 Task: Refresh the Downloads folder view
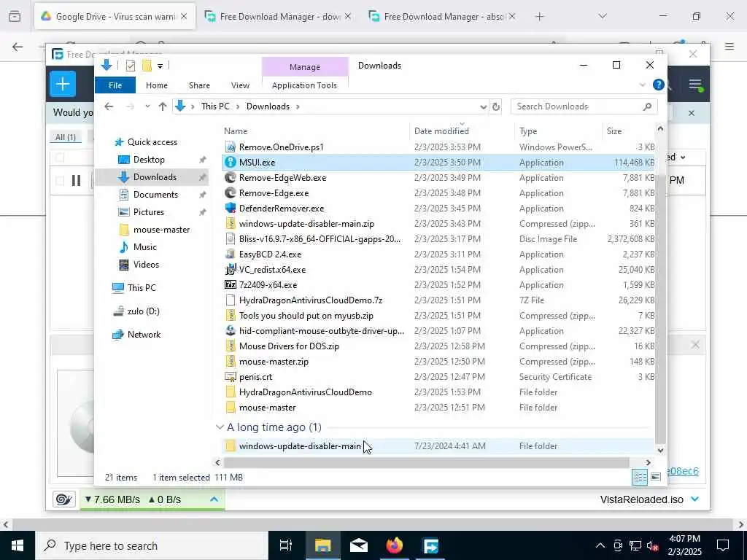(496, 106)
